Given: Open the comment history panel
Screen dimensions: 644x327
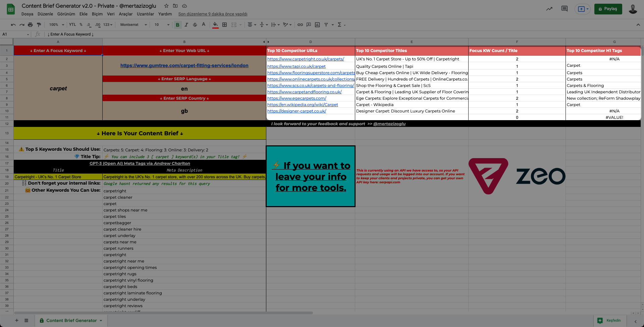Looking at the screenshot, I should tap(565, 9).
